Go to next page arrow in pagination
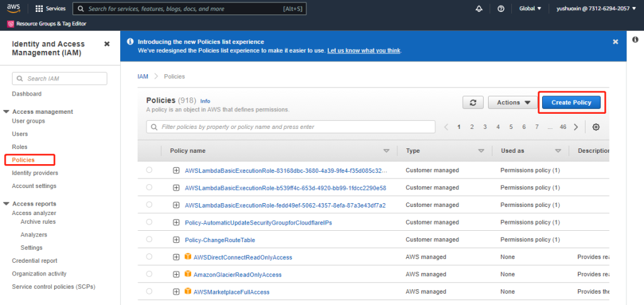 coord(576,127)
